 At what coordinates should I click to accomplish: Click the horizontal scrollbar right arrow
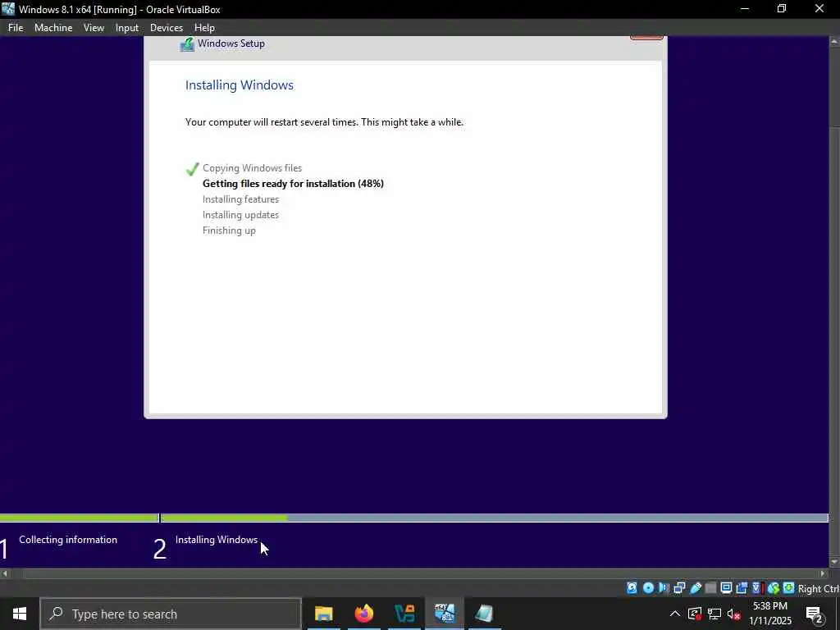(x=824, y=573)
